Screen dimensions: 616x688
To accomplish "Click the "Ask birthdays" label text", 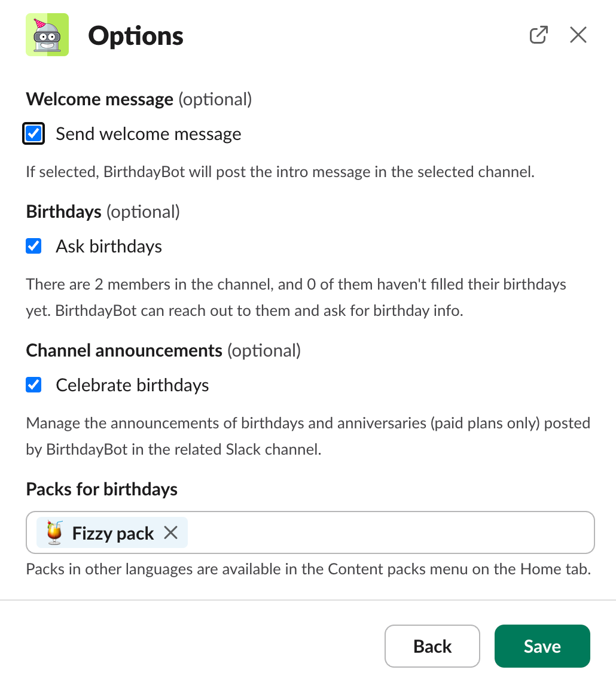I will 109,246.
